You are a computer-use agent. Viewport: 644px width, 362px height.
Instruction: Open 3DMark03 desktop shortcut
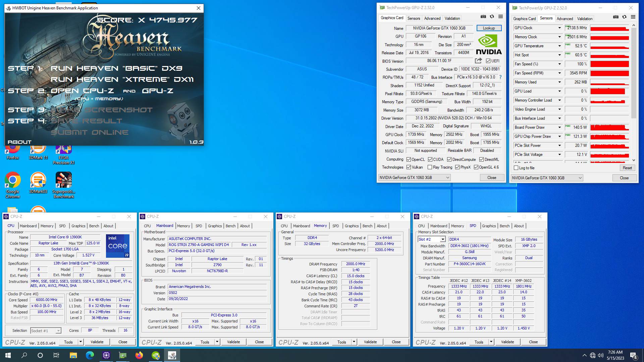click(x=38, y=183)
